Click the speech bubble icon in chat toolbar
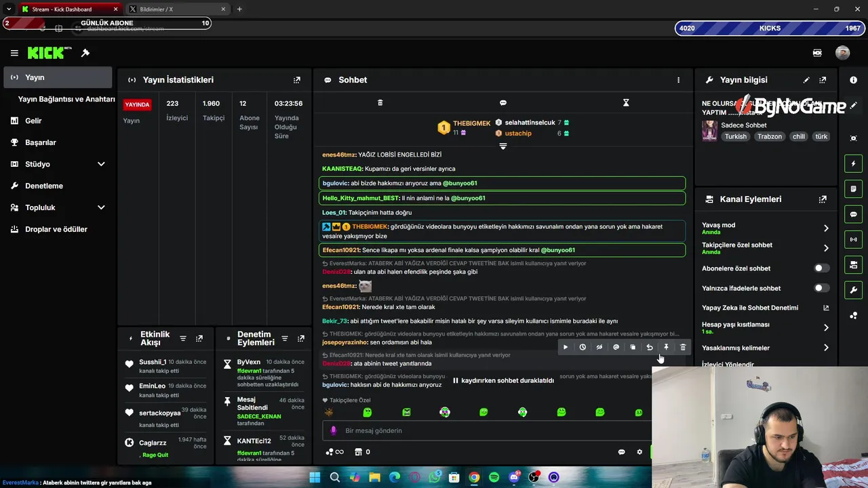868x488 pixels. tap(503, 103)
